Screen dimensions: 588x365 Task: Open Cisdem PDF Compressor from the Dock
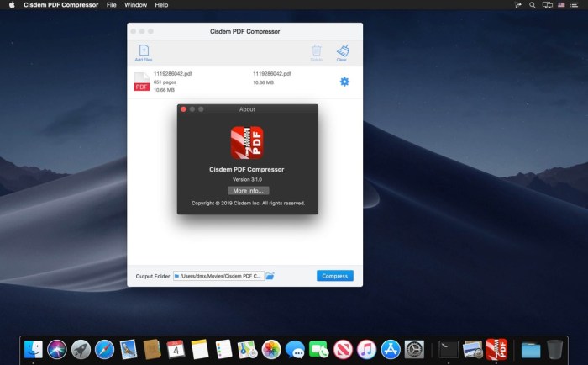point(496,349)
